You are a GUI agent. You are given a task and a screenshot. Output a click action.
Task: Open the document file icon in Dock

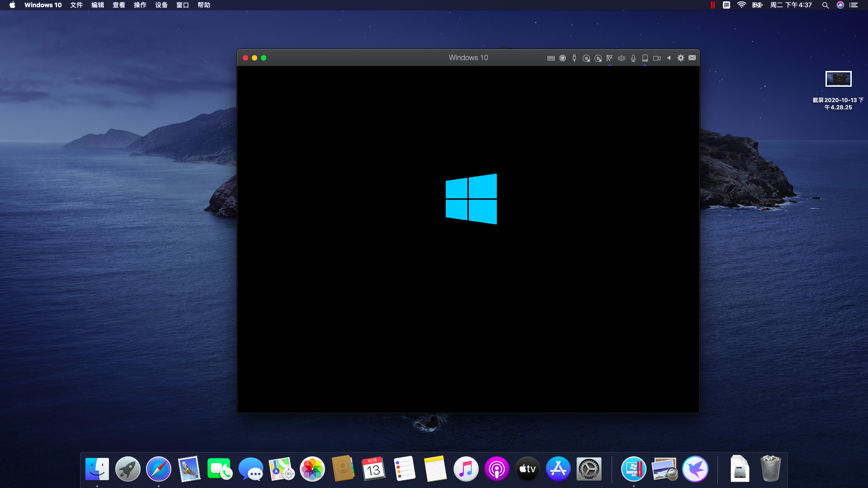(740, 469)
